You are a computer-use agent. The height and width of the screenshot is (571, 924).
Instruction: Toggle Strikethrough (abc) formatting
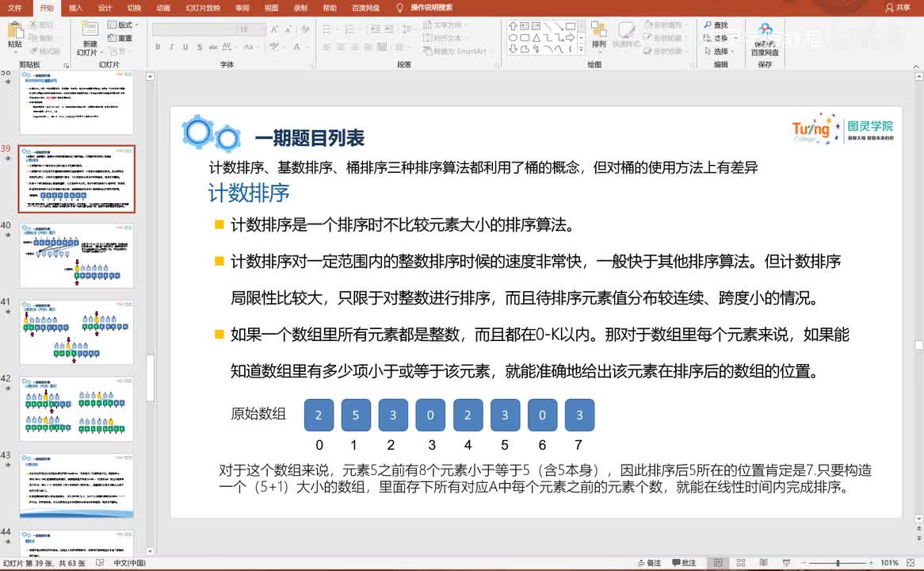pos(213,47)
